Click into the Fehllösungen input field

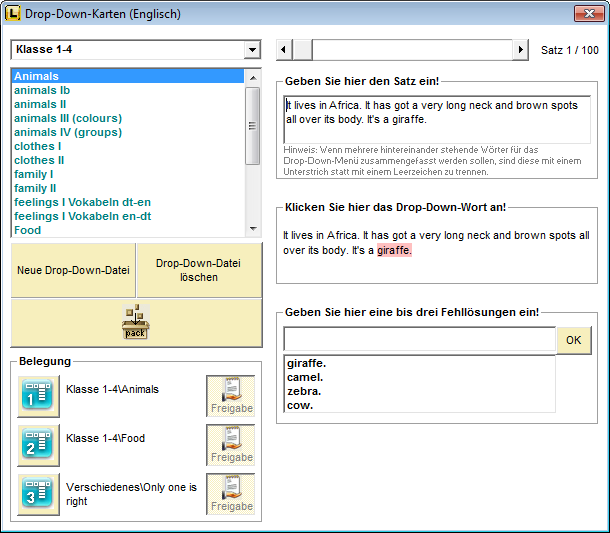(x=419, y=340)
